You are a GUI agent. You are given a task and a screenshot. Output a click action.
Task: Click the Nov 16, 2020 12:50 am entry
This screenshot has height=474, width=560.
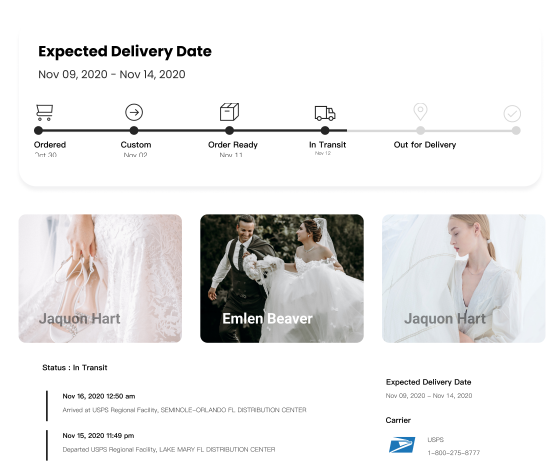point(99,396)
